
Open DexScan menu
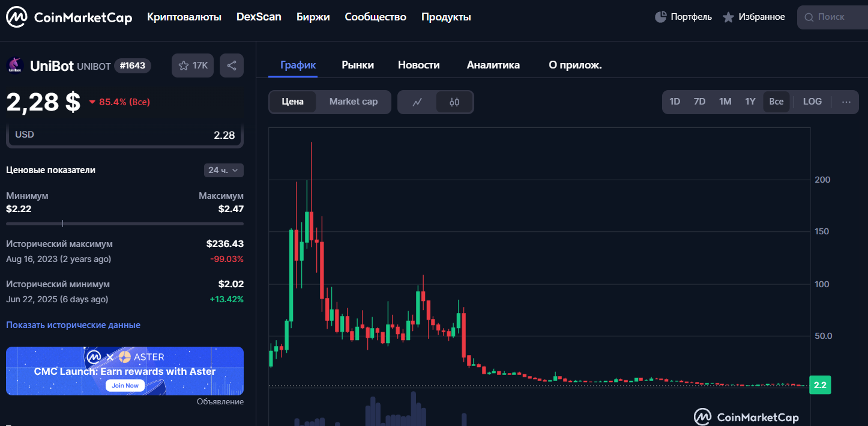[x=259, y=17]
